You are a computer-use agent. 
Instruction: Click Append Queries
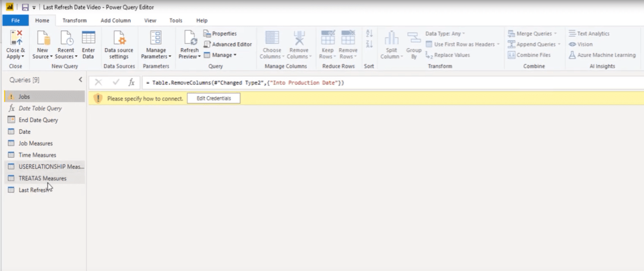tap(534, 45)
